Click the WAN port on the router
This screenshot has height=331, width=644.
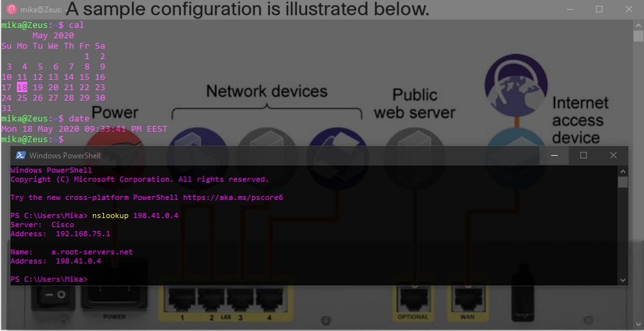[467, 300]
